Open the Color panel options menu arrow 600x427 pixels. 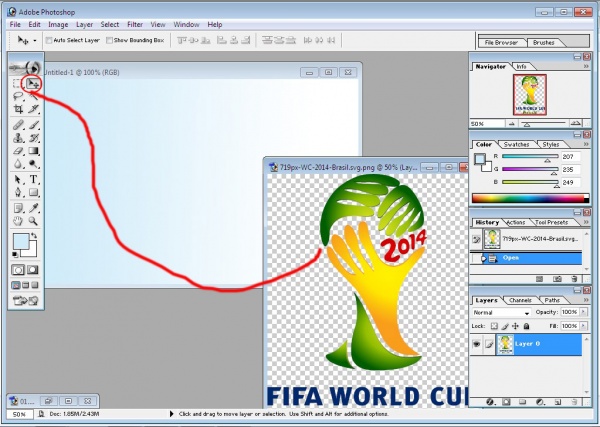(x=586, y=144)
